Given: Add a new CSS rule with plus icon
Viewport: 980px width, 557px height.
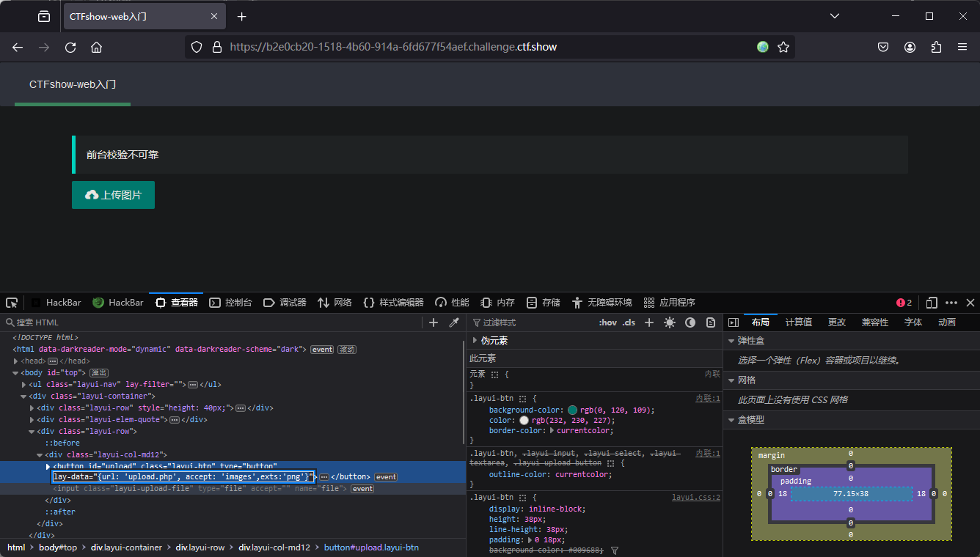Looking at the screenshot, I should pyautogui.click(x=648, y=322).
